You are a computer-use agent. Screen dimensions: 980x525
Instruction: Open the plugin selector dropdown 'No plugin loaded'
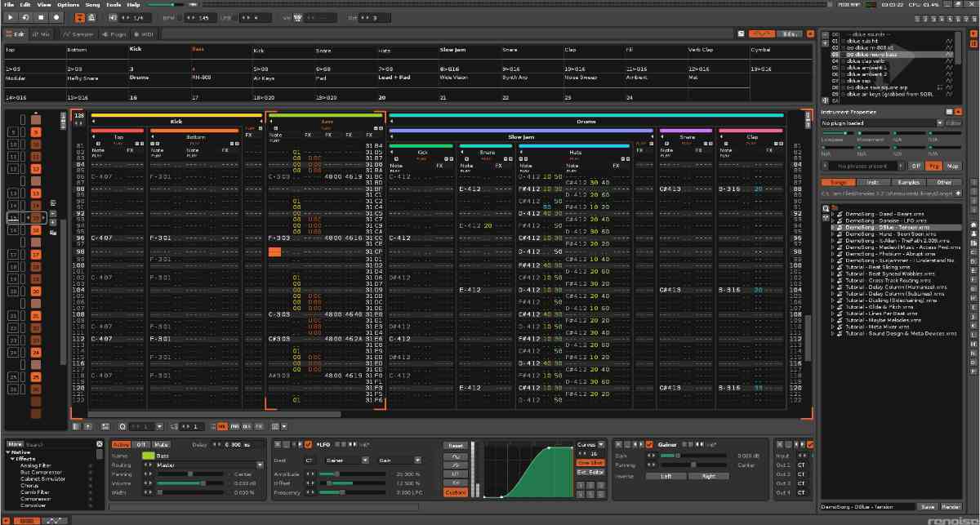tap(882, 122)
